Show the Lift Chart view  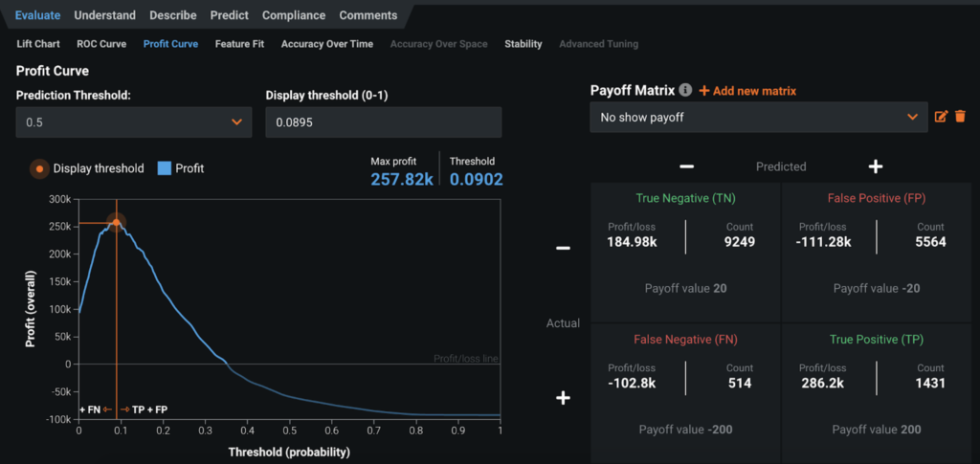point(38,44)
